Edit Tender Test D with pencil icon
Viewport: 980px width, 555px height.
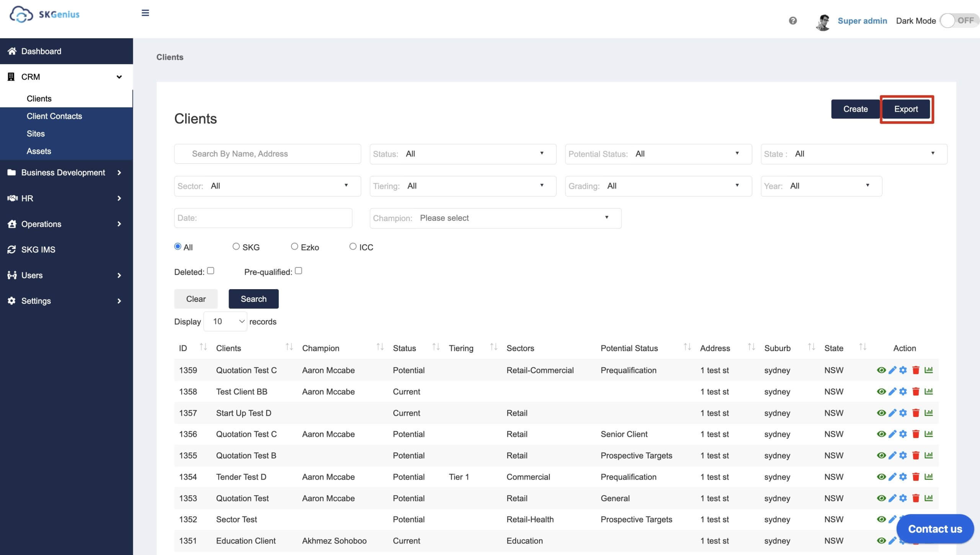[892, 477]
